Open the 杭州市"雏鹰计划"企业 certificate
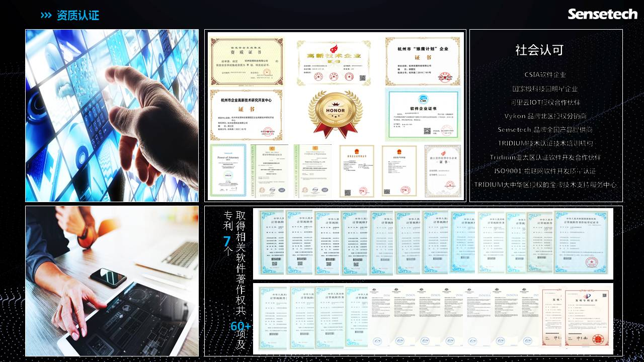Screen dimensions: 644x362 (423, 61)
